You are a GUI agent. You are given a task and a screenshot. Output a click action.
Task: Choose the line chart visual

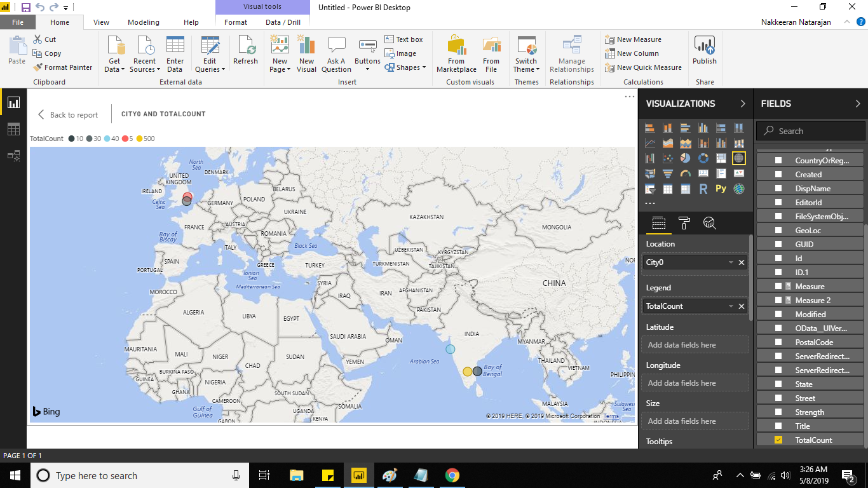[x=650, y=143]
